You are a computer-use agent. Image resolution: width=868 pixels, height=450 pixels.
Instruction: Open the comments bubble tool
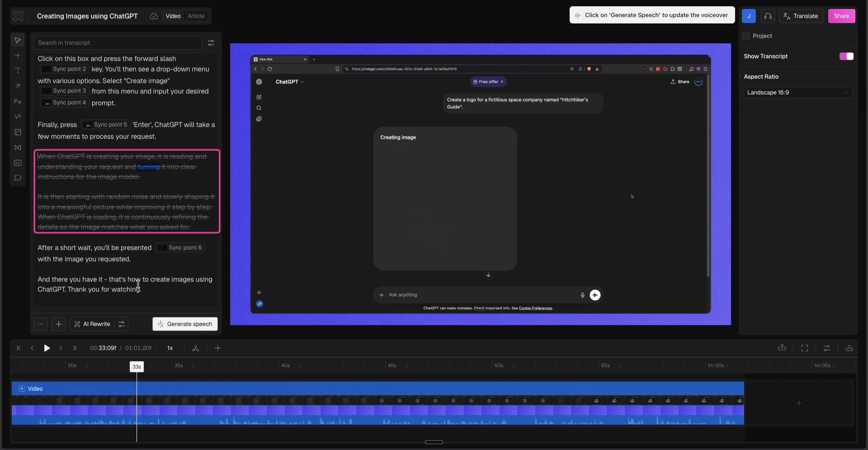pos(18,178)
